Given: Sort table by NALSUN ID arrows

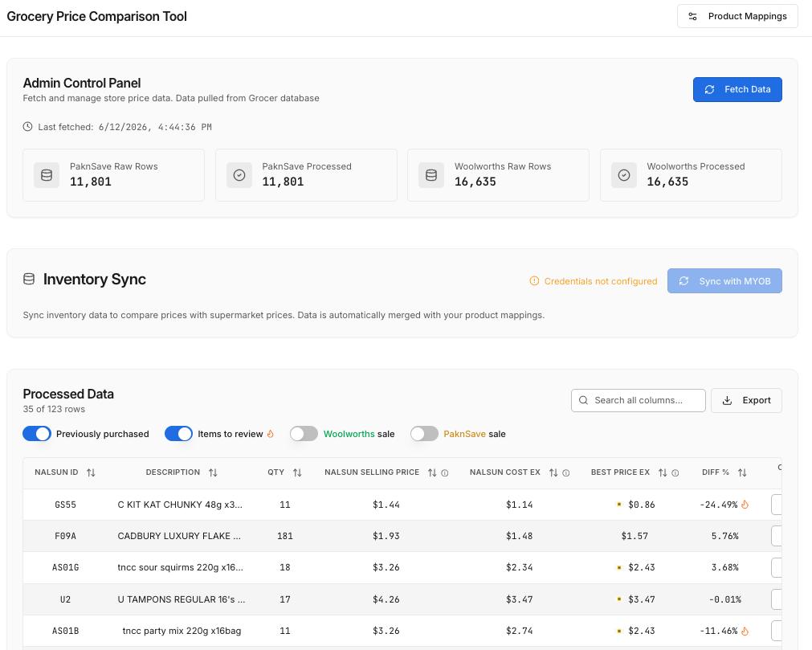Looking at the screenshot, I should pyautogui.click(x=91, y=472).
